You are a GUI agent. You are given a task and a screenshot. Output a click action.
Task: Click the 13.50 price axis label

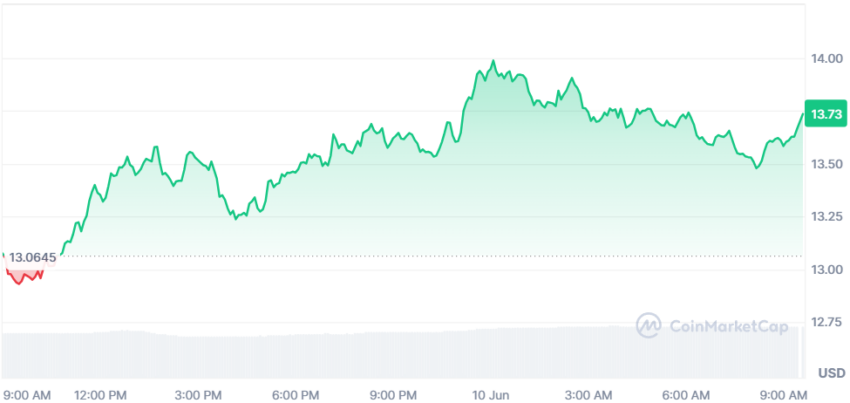point(828,164)
